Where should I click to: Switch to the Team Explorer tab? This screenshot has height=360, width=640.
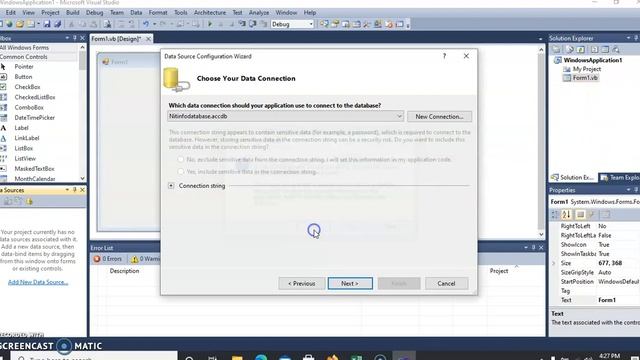tap(619, 178)
